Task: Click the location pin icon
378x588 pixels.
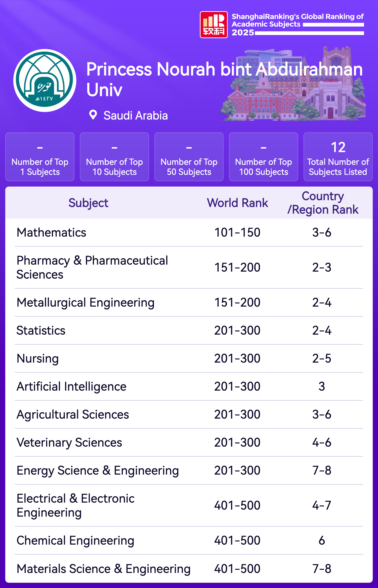Action: [93, 115]
